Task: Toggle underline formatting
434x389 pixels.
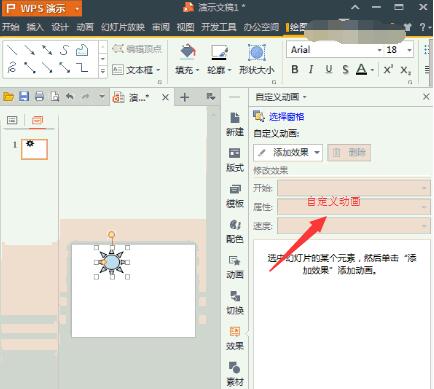Action: pos(329,69)
